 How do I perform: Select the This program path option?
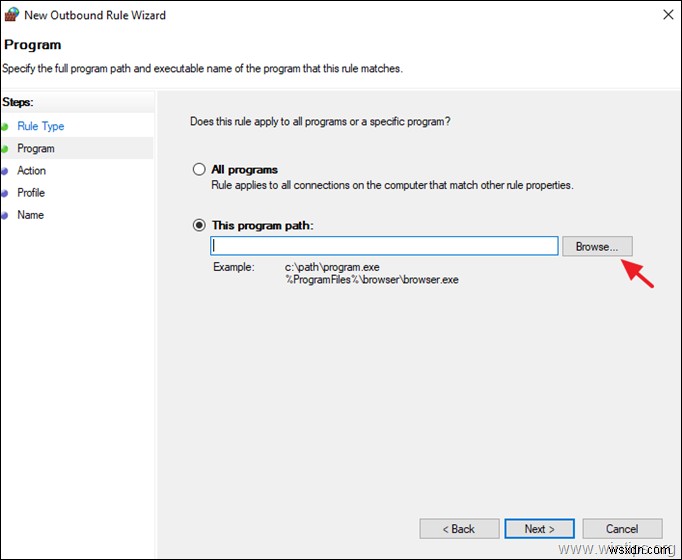point(199,225)
